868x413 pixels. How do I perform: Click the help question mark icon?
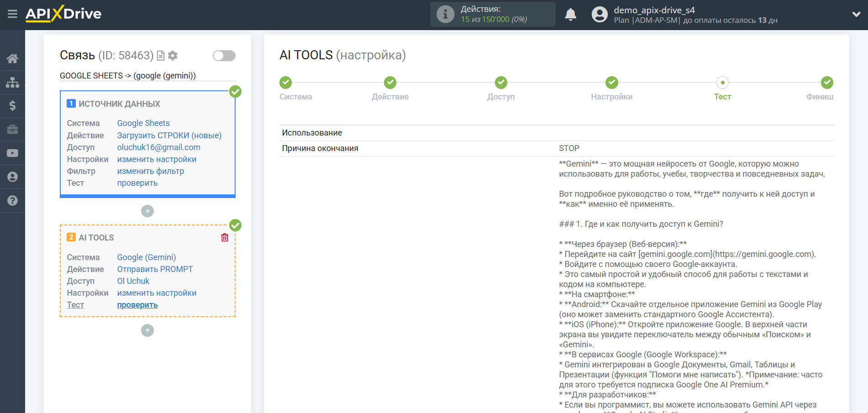tap(12, 201)
